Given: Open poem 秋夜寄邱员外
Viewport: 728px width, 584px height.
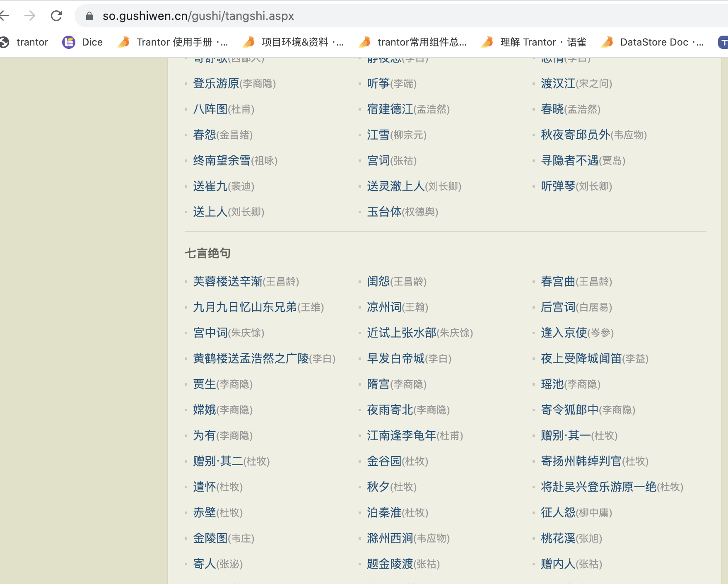Looking at the screenshot, I should click(x=576, y=135).
